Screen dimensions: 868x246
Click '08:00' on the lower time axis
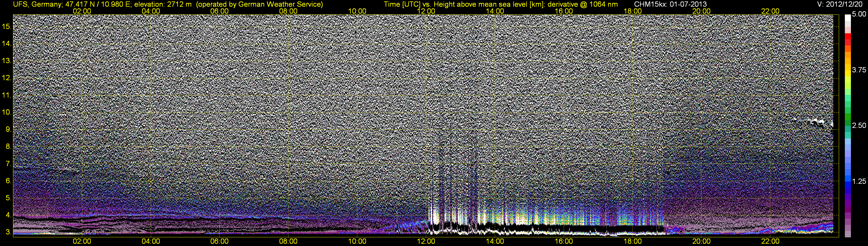point(288,241)
